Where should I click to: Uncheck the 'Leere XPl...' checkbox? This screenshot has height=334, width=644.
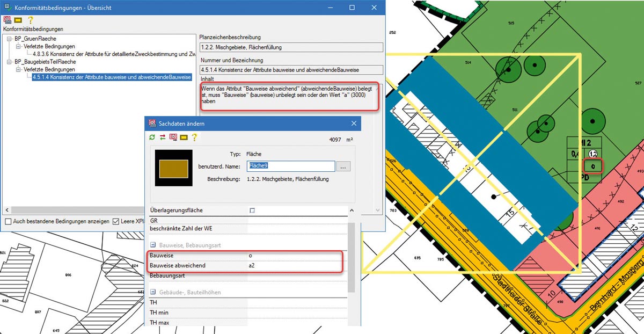tap(115, 221)
